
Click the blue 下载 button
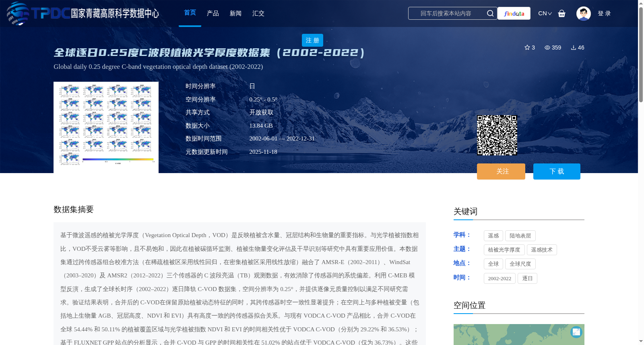tap(557, 171)
